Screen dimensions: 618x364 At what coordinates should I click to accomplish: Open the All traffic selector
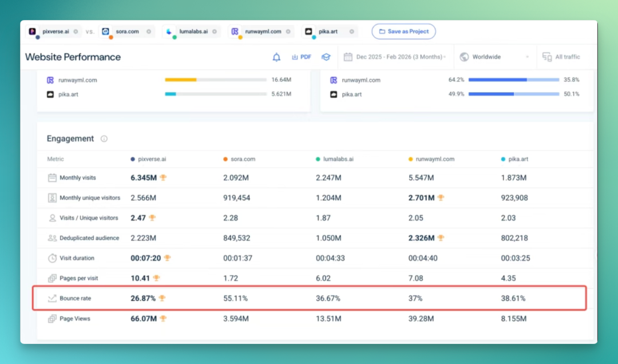click(561, 57)
